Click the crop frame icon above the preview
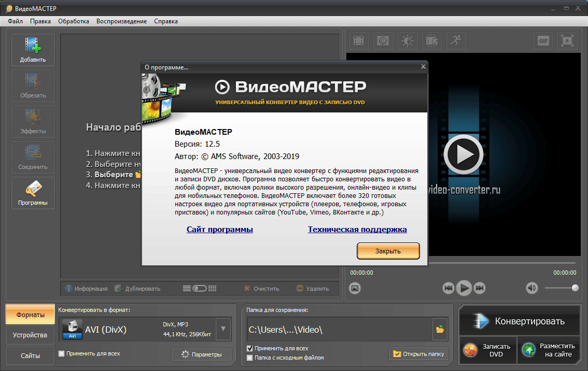This screenshot has height=371, width=588. point(358,40)
